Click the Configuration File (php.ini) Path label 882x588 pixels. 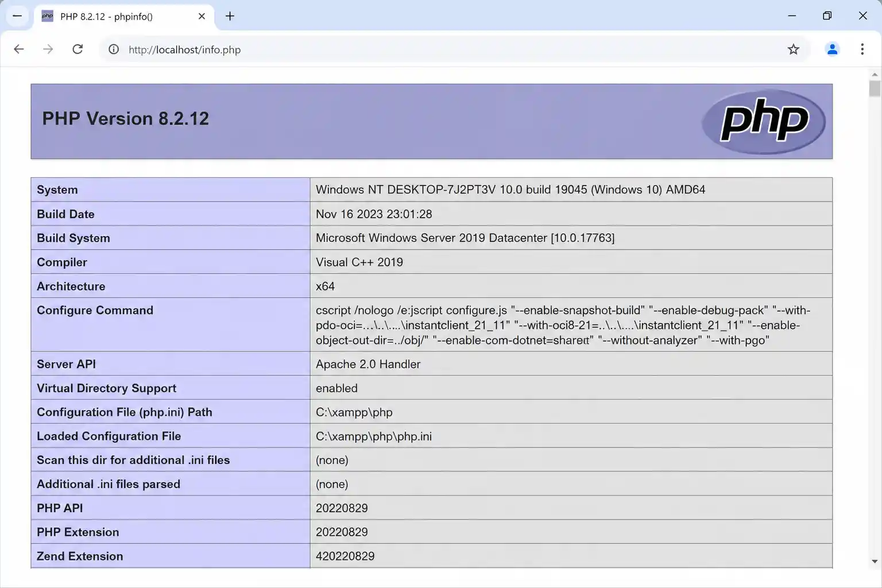click(x=125, y=412)
